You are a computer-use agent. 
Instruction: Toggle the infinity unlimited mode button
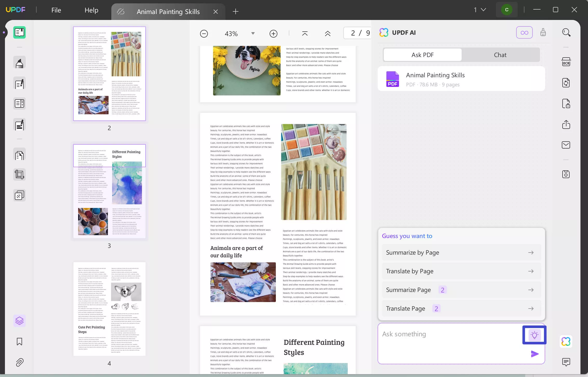click(524, 33)
